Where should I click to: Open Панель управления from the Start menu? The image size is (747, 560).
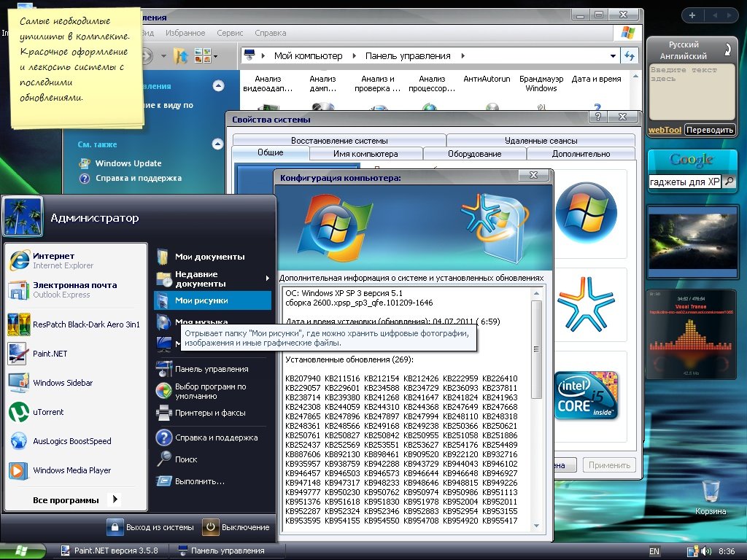click(212, 369)
